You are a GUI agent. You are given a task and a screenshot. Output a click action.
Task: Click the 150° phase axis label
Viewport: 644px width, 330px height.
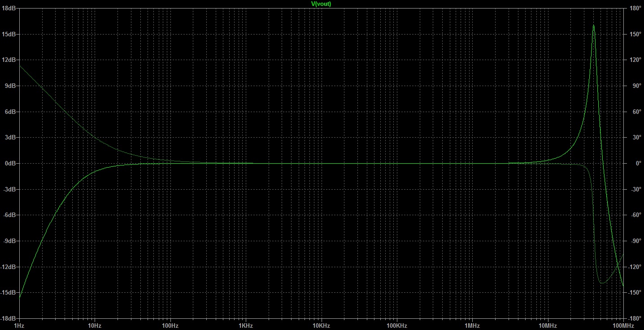[635, 35]
